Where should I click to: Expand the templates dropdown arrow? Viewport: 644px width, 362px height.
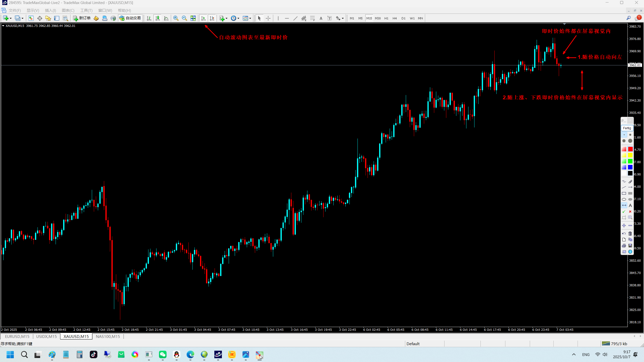(x=250, y=18)
